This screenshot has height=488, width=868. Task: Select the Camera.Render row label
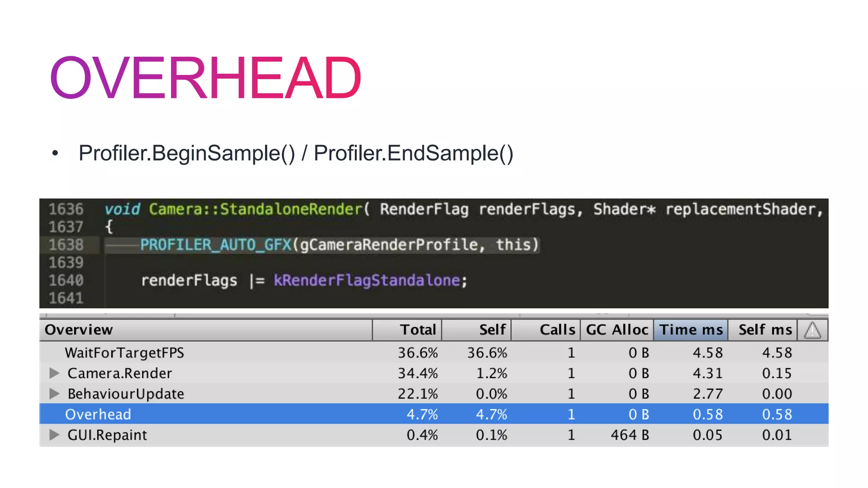coord(120,373)
